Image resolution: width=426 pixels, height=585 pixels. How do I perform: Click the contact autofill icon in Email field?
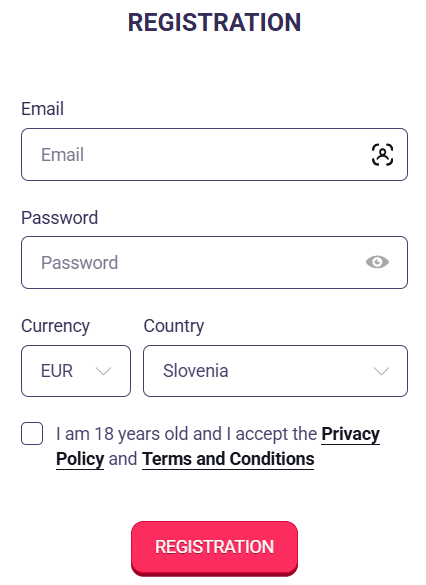[382, 154]
